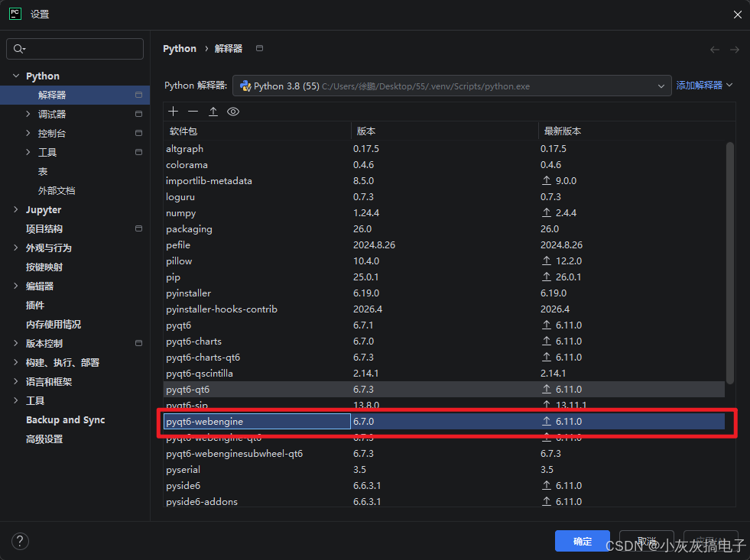750x560 pixels.
Task: Click the project-level icon next to 解释器 breadcrumb
Action: [259, 48]
